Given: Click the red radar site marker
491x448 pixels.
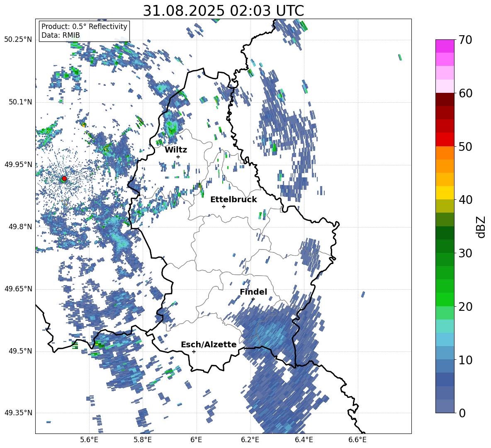Looking at the screenshot, I should click(64, 178).
